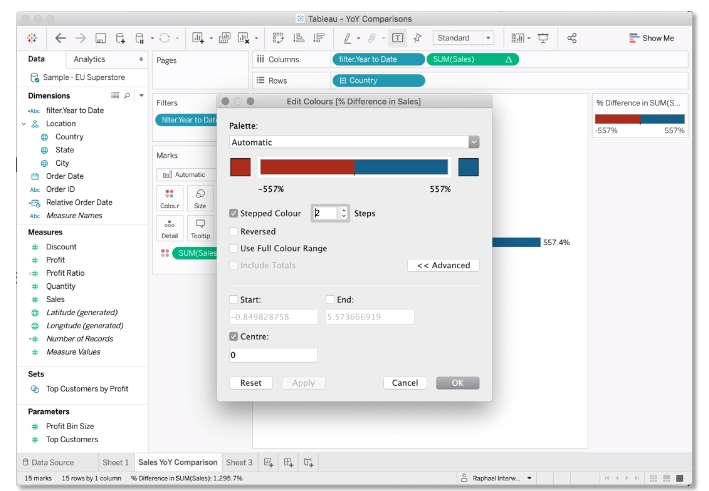Click the Detail marks card button
Screen dimensions: 709x491
[170, 228]
